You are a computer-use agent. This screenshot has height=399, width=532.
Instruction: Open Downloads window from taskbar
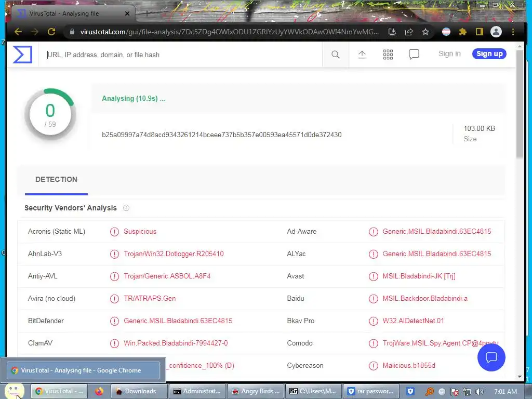click(139, 391)
